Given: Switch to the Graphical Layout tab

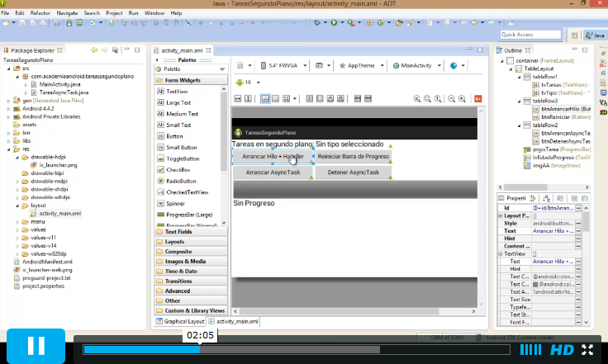Looking at the screenshot, I should click(x=180, y=321).
